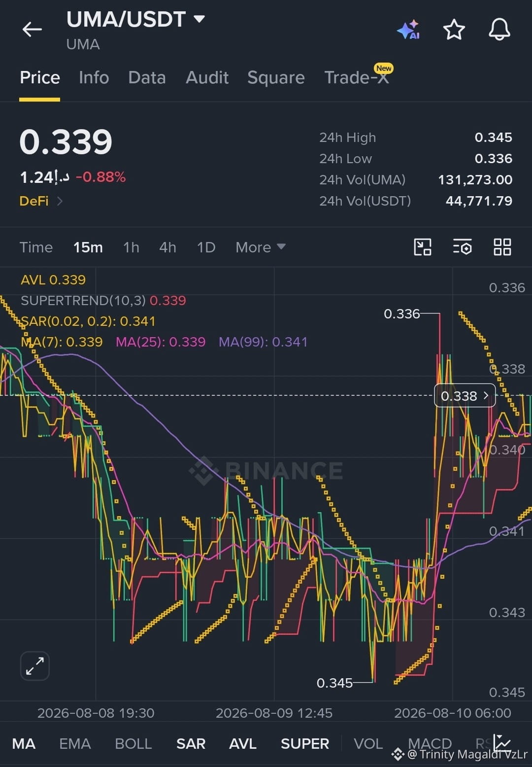The width and height of the screenshot is (532, 767).
Task: Open indicator chart icon at bottom right
Action: pyautogui.click(x=502, y=742)
